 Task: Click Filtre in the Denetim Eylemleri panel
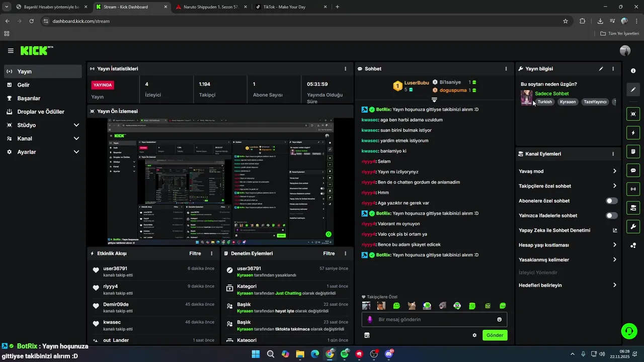pos(329,253)
